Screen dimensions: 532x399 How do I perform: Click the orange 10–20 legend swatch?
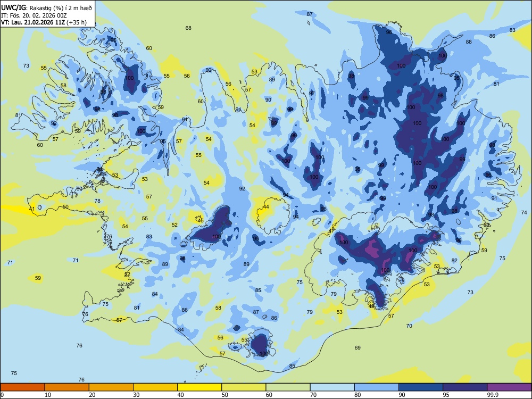67,387
